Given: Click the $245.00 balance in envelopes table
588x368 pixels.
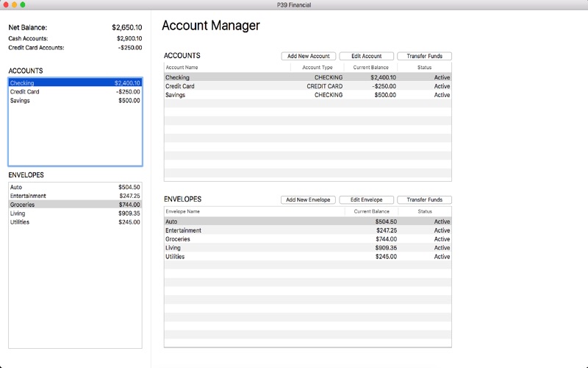Looking at the screenshot, I should pyautogui.click(x=386, y=256).
